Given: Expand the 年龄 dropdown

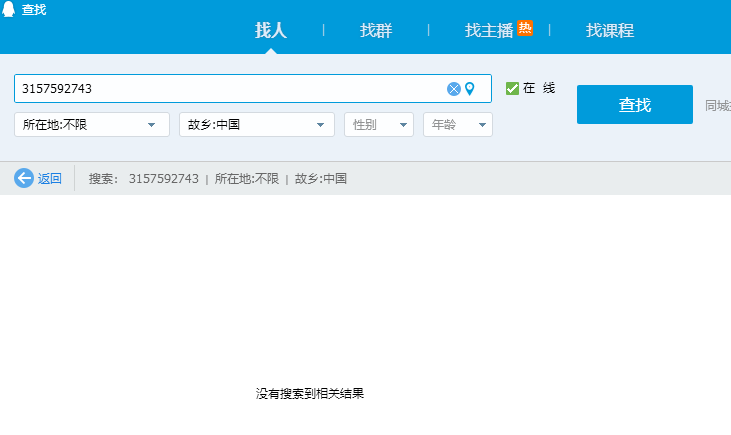Looking at the screenshot, I should click(458, 125).
